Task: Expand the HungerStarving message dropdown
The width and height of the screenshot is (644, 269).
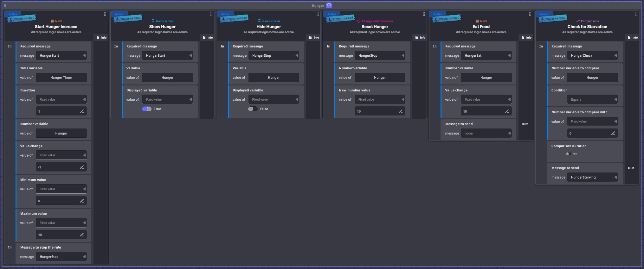Action: [592, 177]
